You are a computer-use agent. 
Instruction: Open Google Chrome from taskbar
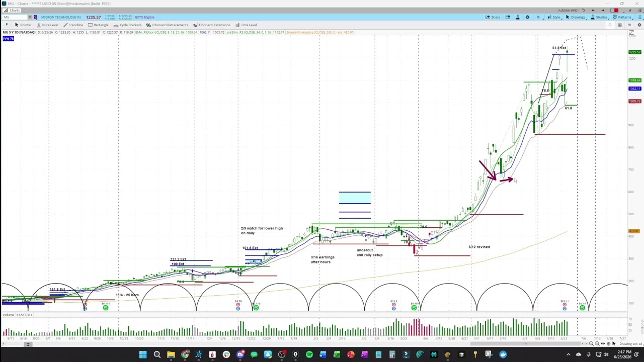185,355
